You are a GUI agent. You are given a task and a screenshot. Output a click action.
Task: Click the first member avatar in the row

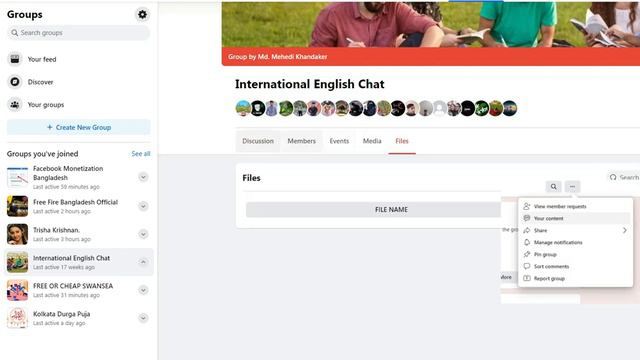pyautogui.click(x=243, y=109)
